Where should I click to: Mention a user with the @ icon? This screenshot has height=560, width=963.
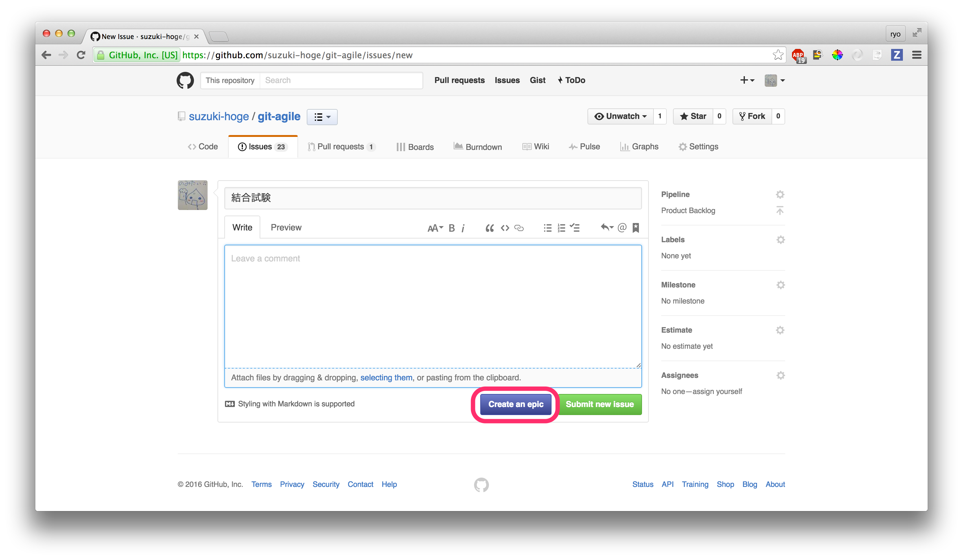[x=622, y=228]
